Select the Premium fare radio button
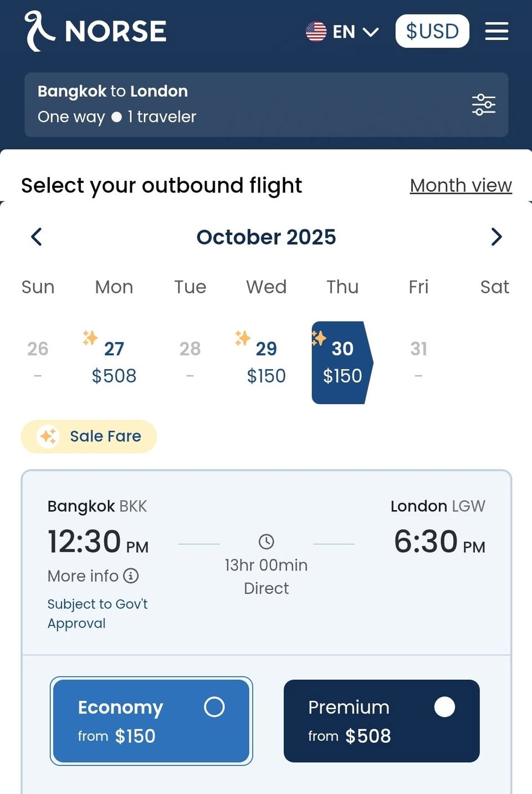 (444, 707)
